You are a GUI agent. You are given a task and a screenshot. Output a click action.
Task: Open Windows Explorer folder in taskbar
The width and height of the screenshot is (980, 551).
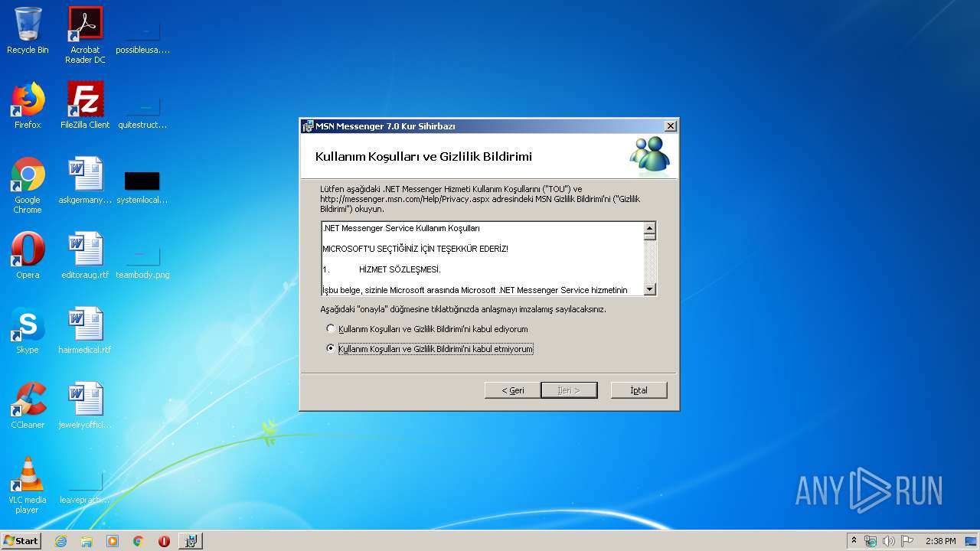click(x=87, y=541)
